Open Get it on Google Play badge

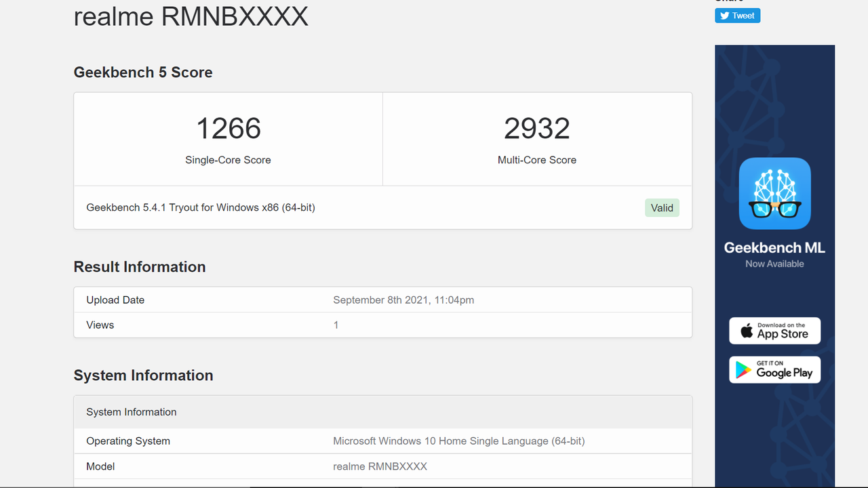[x=774, y=369]
